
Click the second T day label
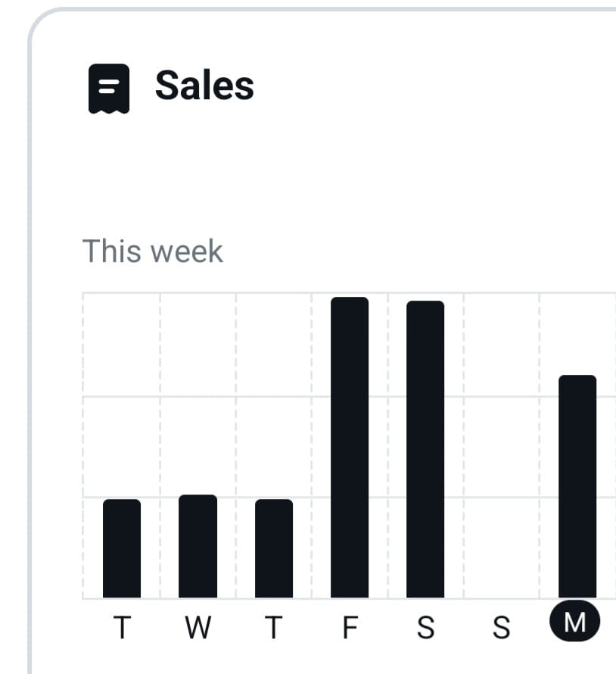click(x=274, y=628)
